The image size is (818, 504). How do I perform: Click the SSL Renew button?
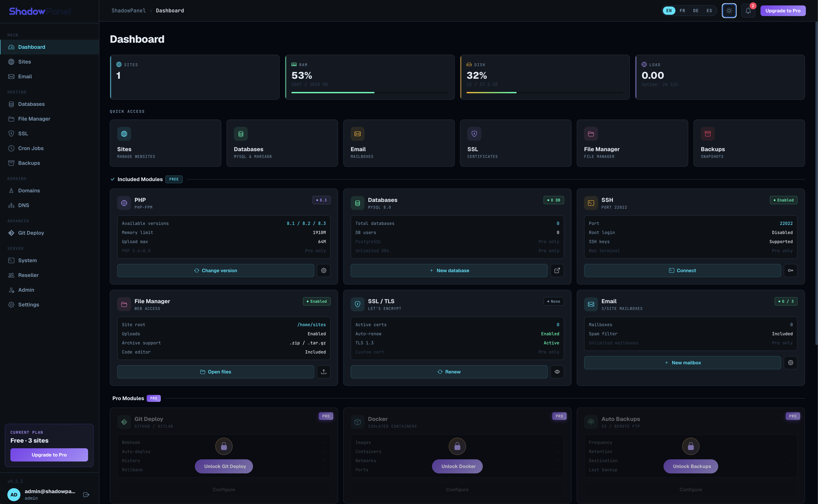pos(449,372)
